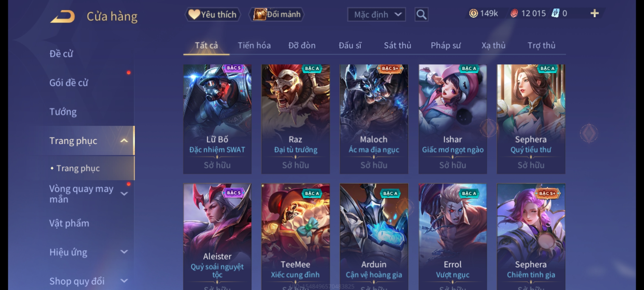Tap the gold coin balance icon
644x290 pixels.
tap(473, 13)
